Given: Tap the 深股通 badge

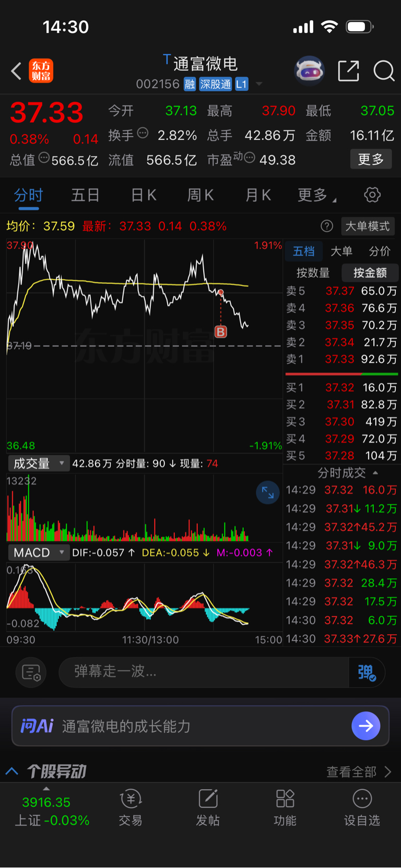Looking at the screenshot, I should click(x=216, y=84).
